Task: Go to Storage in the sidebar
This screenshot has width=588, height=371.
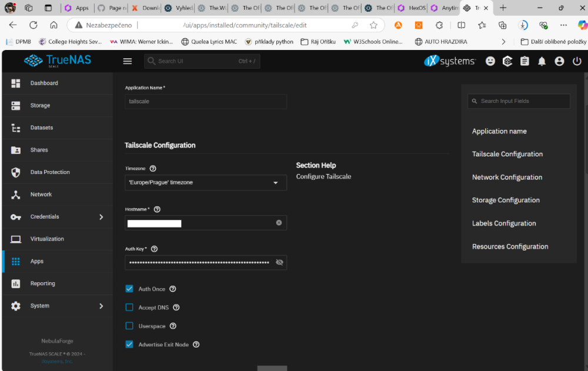Action: [x=40, y=106]
